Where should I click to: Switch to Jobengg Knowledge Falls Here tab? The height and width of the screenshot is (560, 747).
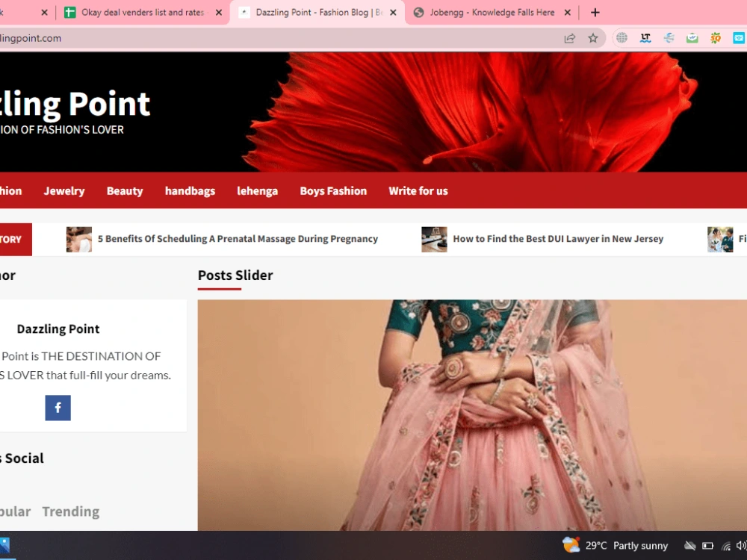[x=492, y=13]
